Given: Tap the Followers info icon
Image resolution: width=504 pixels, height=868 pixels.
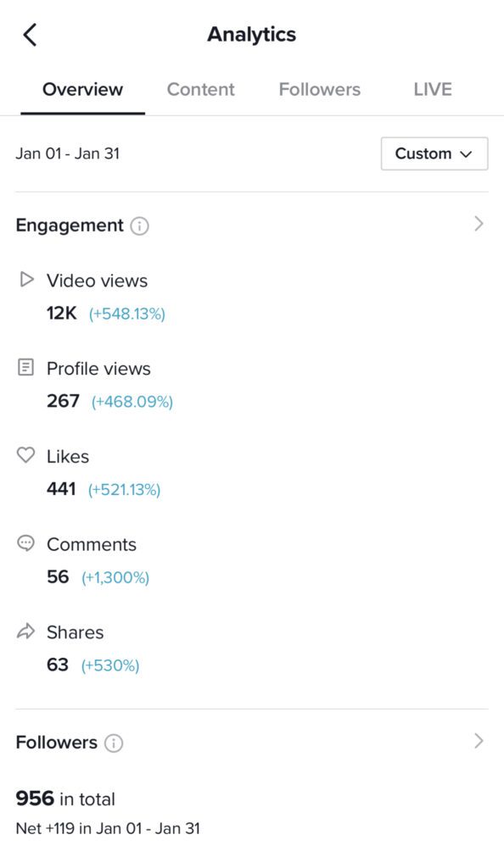Looking at the screenshot, I should 114,743.
